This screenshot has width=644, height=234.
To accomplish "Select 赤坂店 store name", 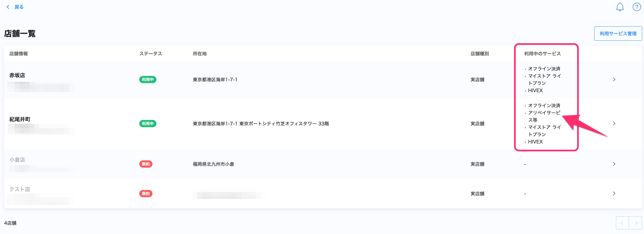I will (x=17, y=75).
